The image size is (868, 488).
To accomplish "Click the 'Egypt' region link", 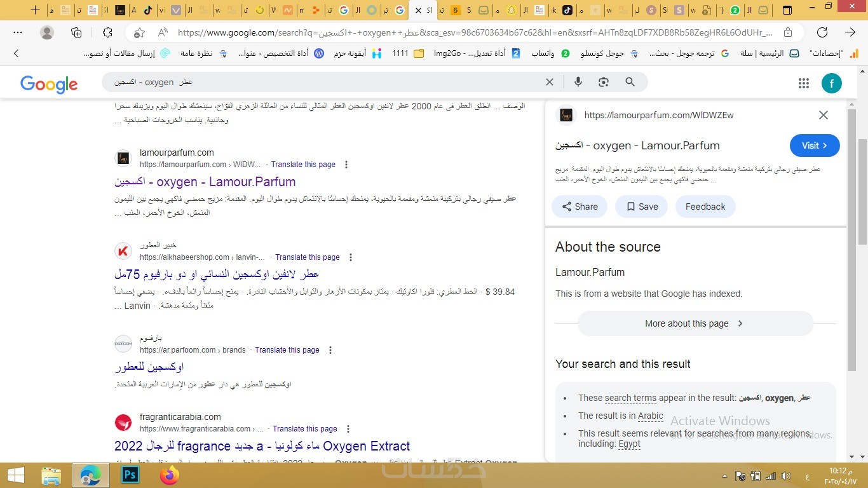I will pyautogui.click(x=629, y=444).
